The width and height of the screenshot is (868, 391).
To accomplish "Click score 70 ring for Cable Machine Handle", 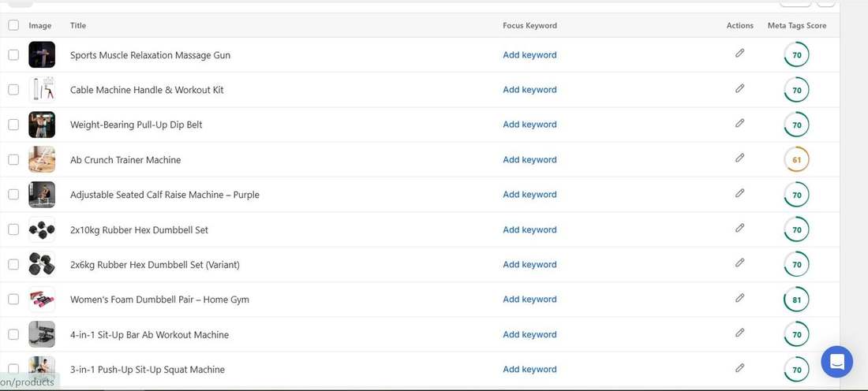I will (797, 90).
